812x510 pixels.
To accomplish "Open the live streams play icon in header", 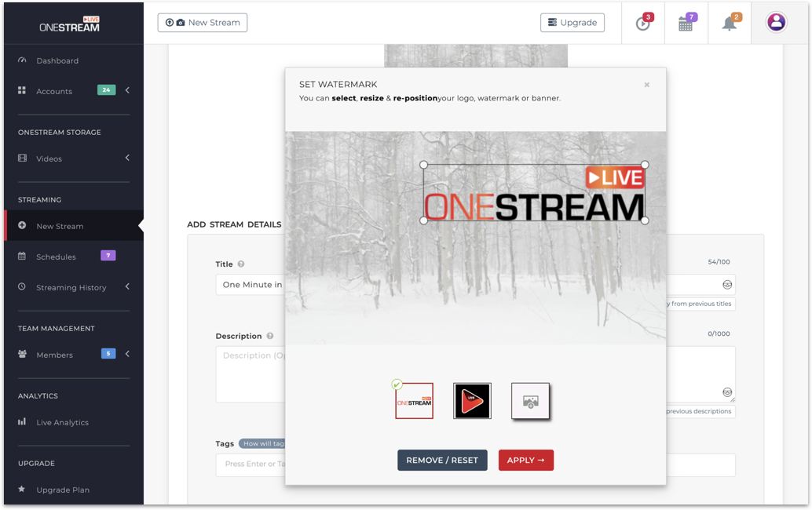I will [x=643, y=24].
